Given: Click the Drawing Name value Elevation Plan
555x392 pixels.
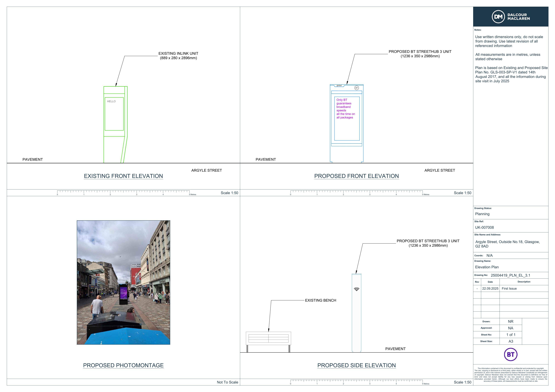Looking at the screenshot, I should pyautogui.click(x=487, y=267).
